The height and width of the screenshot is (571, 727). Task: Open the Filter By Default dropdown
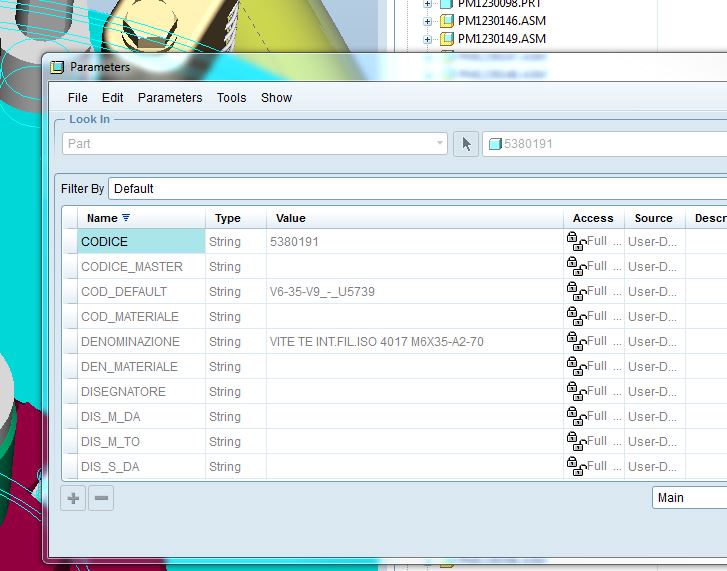click(x=417, y=189)
